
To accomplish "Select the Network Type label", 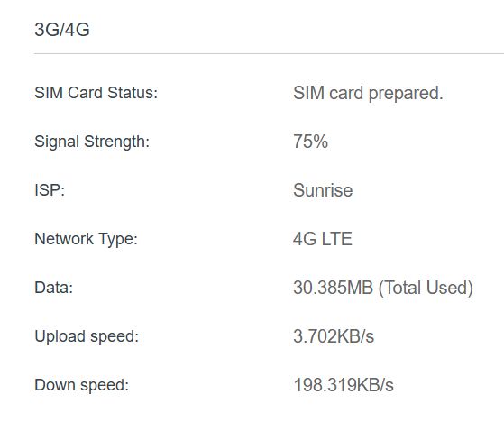I will [87, 239].
